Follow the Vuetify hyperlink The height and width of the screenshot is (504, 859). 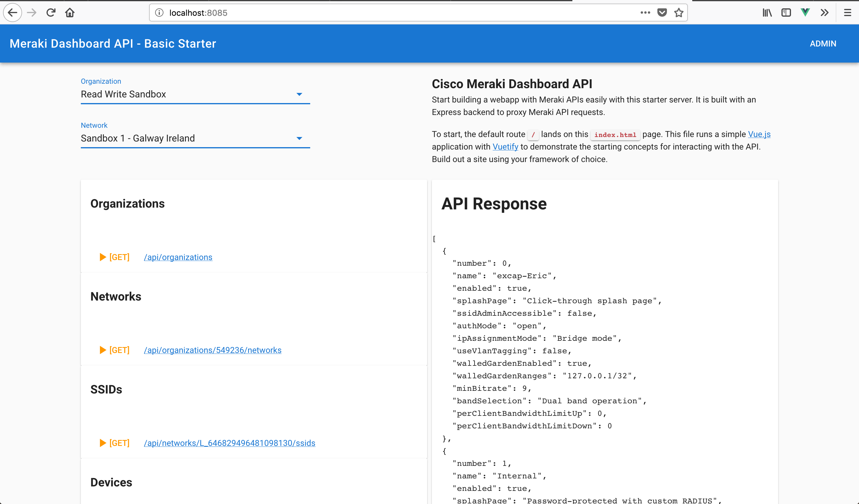point(505,147)
